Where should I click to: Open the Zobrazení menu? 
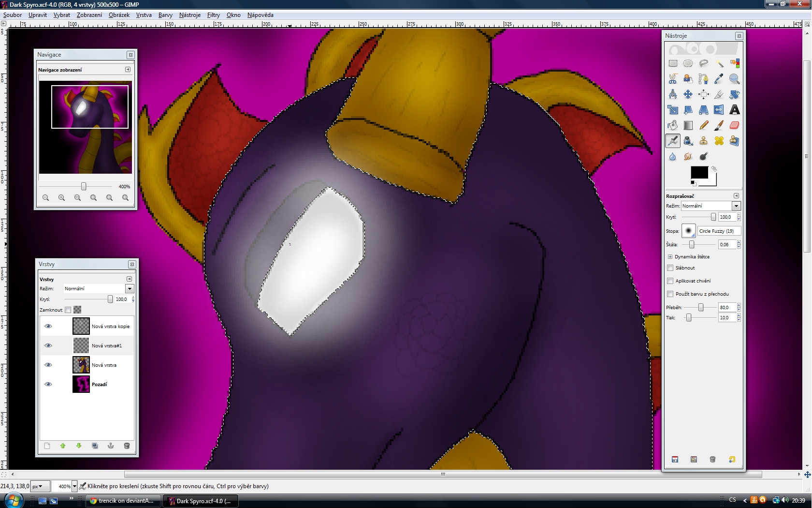pyautogui.click(x=89, y=15)
